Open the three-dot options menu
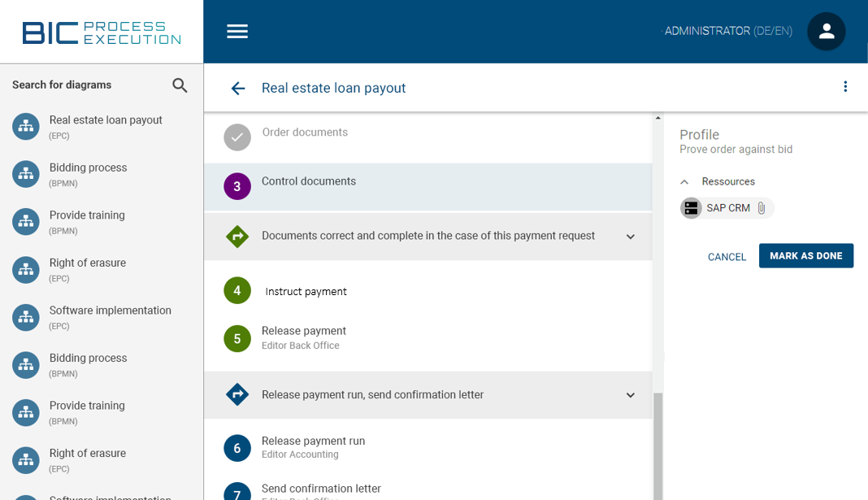This screenshot has width=868, height=500. pos(845,85)
